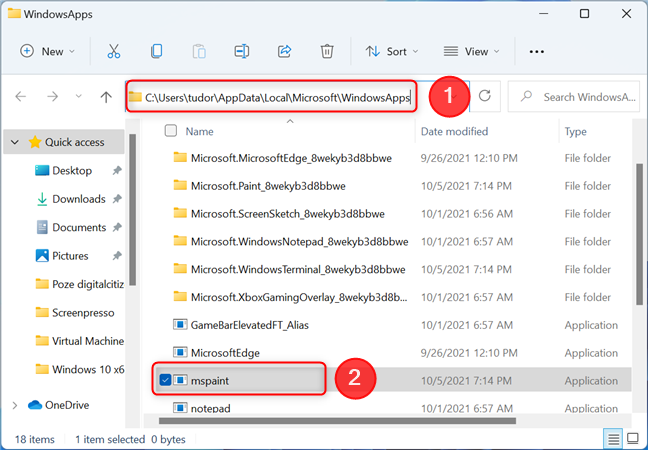The image size is (648, 450).
Task: Click the Search WindowsApps box
Action: click(574, 97)
